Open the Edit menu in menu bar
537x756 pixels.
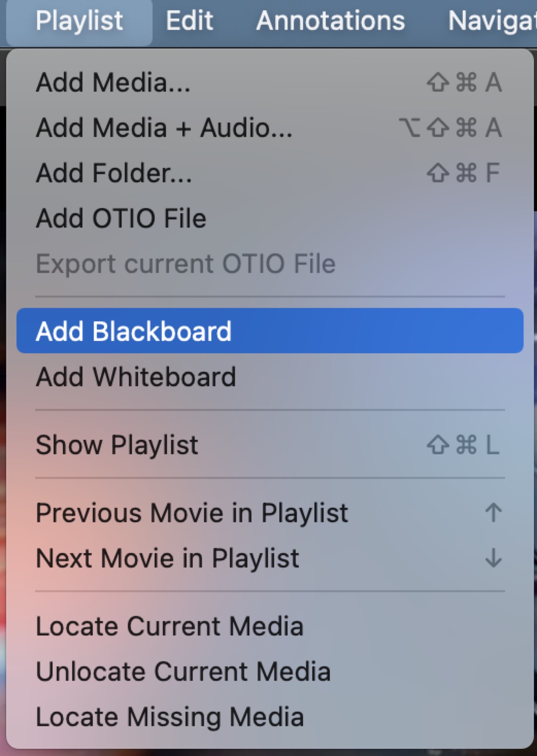point(189,22)
